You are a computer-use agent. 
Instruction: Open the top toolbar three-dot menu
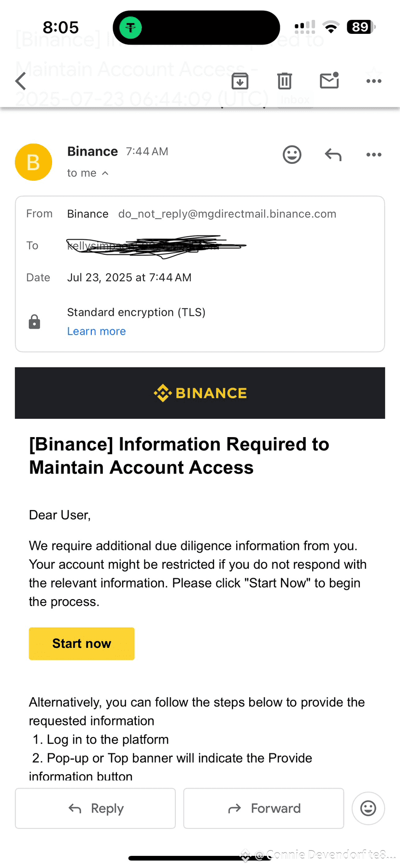(374, 81)
